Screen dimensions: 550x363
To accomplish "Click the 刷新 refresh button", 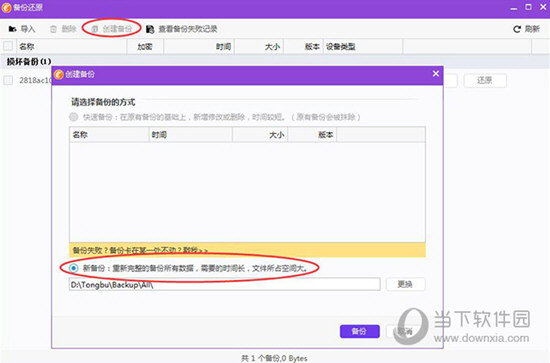I will [x=526, y=29].
